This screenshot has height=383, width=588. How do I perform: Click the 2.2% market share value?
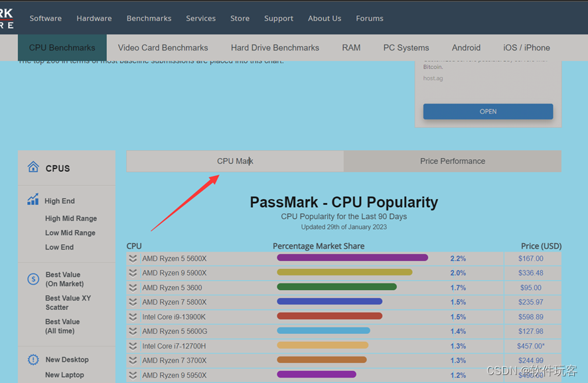(x=458, y=258)
